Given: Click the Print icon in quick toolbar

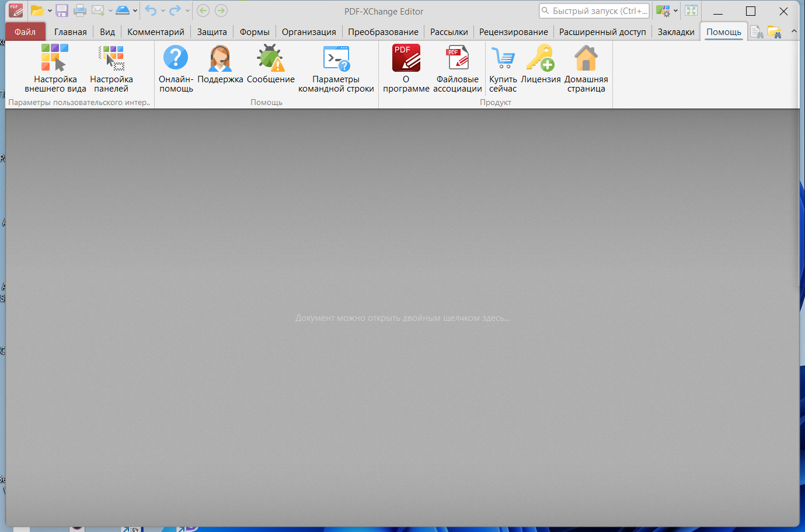Looking at the screenshot, I should [80, 10].
